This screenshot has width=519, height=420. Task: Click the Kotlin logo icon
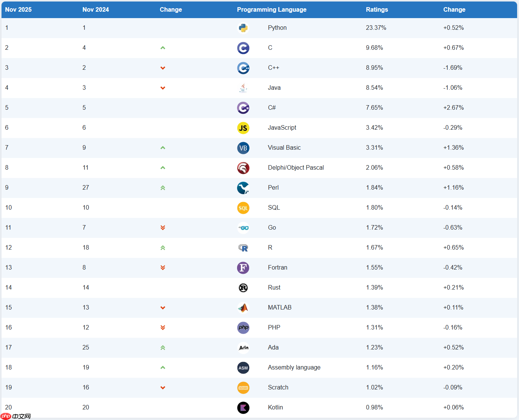coord(243,408)
